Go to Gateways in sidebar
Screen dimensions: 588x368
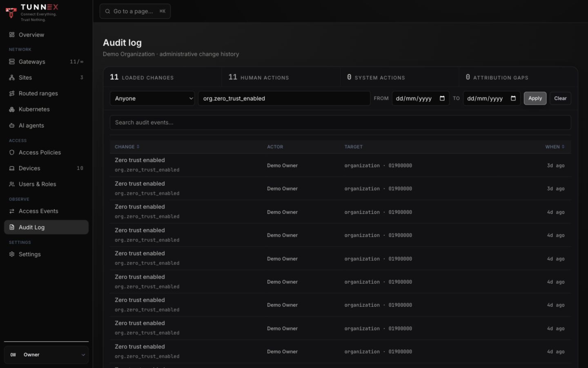coord(46,62)
